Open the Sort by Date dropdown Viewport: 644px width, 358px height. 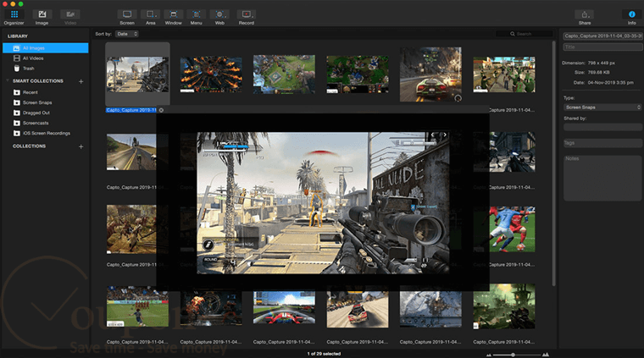[126, 34]
